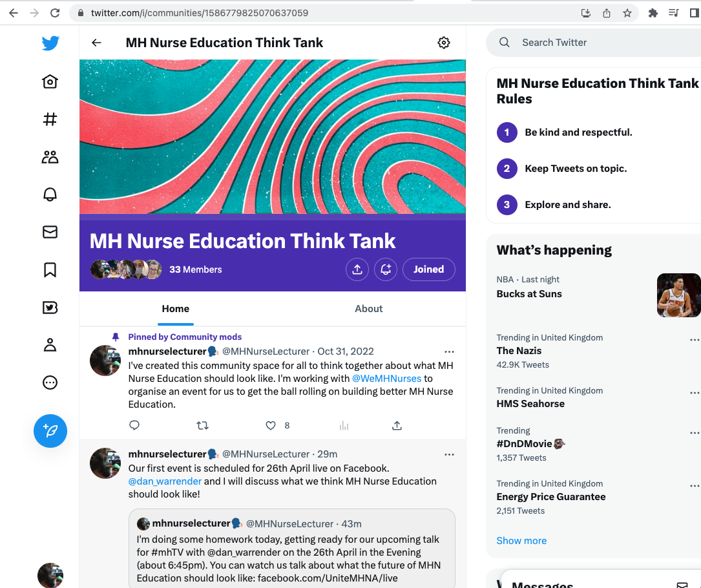Open options for #DnDMovie trend
The width and height of the screenshot is (701, 588).
pos(695,433)
